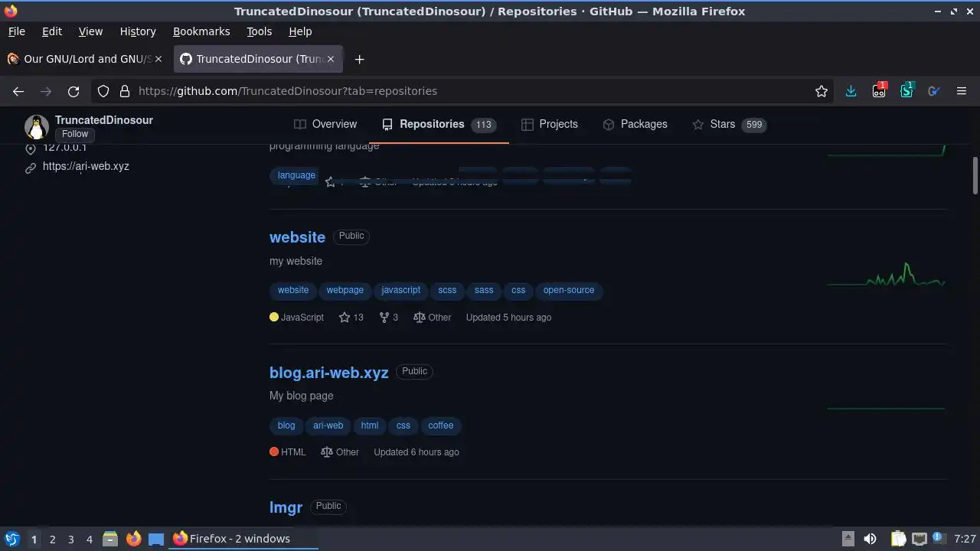The width and height of the screenshot is (980, 551).
Task: Click the 'Firefox - 2 windows' taskbar entry
Action: [243, 539]
